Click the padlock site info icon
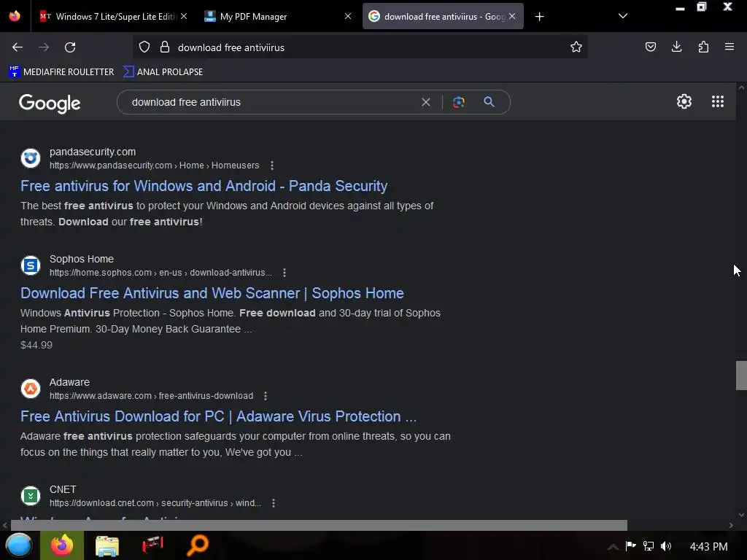This screenshot has width=747, height=560. coord(165,47)
